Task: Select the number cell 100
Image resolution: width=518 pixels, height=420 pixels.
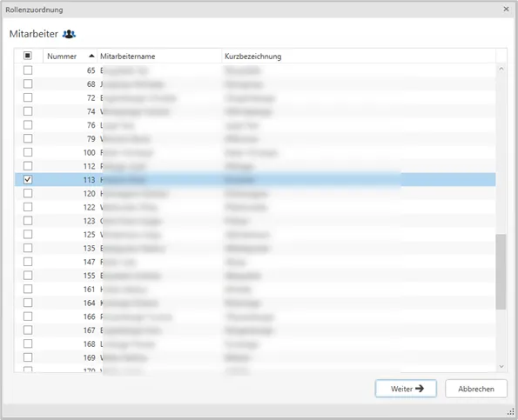Action: tap(89, 153)
